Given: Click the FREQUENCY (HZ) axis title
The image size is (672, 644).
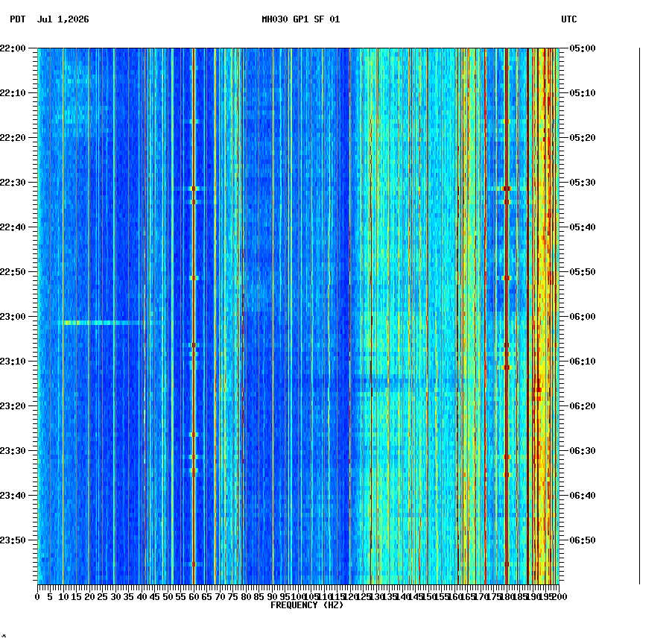Looking at the screenshot, I should [307, 605].
